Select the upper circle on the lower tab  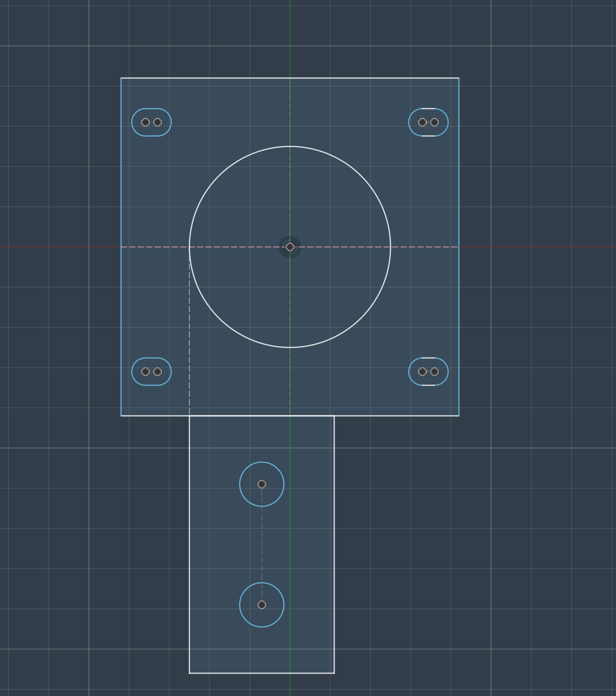point(262,463)
